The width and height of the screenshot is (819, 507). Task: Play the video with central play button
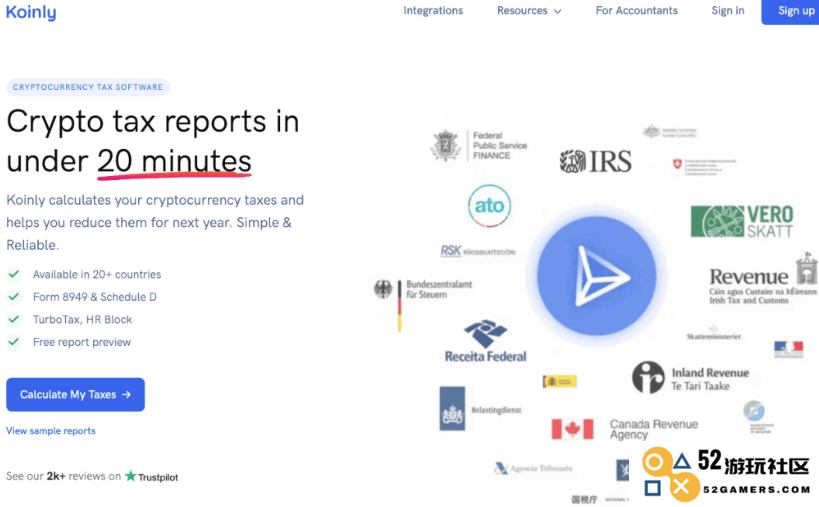click(x=596, y=276)
